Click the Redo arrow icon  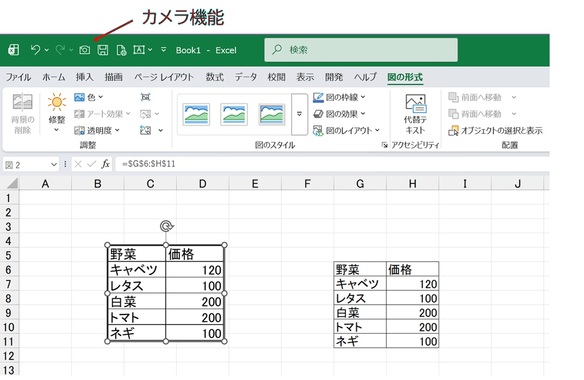click(x=60, y=49)
